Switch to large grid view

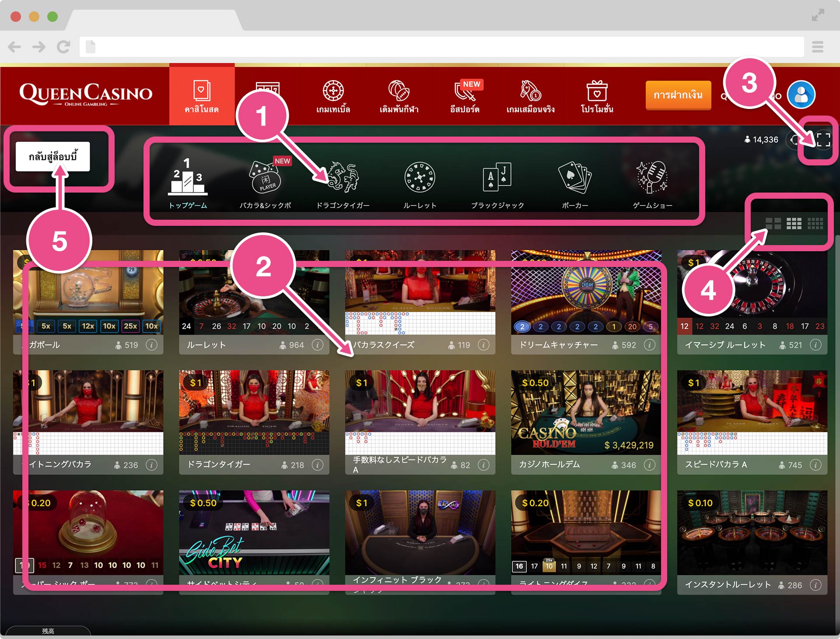coord(773,224)
